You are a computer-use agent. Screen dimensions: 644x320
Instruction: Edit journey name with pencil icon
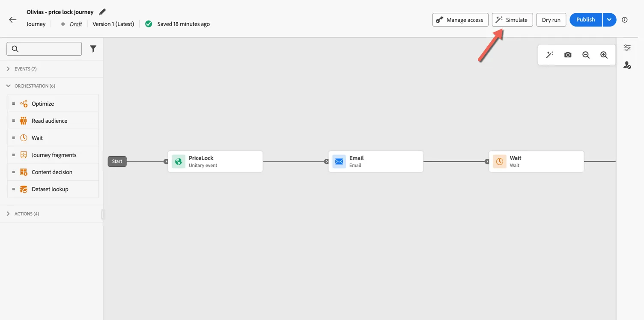pyautogui.click(x=102, y=12)
